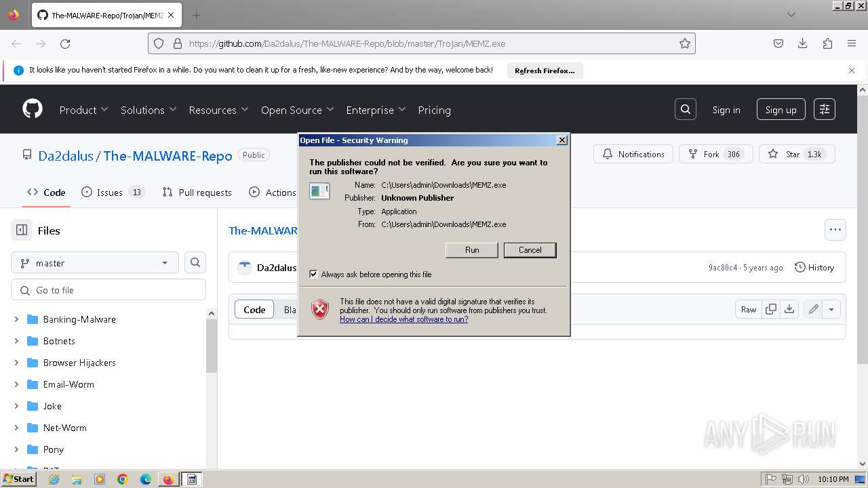Bookmark this page with star icon
868x488 pixels.
pyautogui.click(x=685, y=43)
